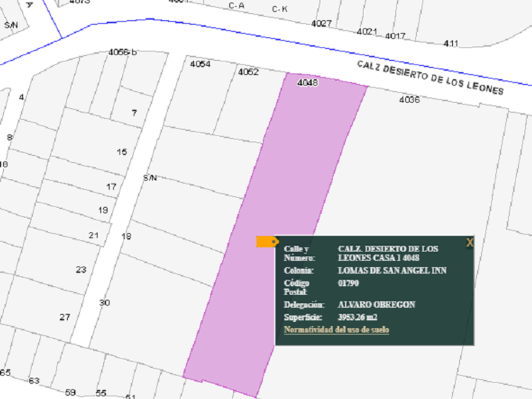Click lot number 4 label

(22, 98)
